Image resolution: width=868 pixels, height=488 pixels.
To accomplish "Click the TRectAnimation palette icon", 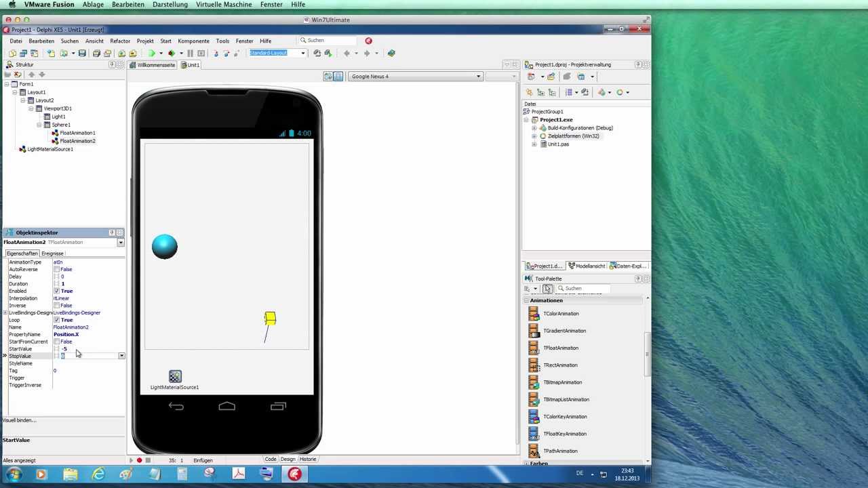I will coord(534,365).
